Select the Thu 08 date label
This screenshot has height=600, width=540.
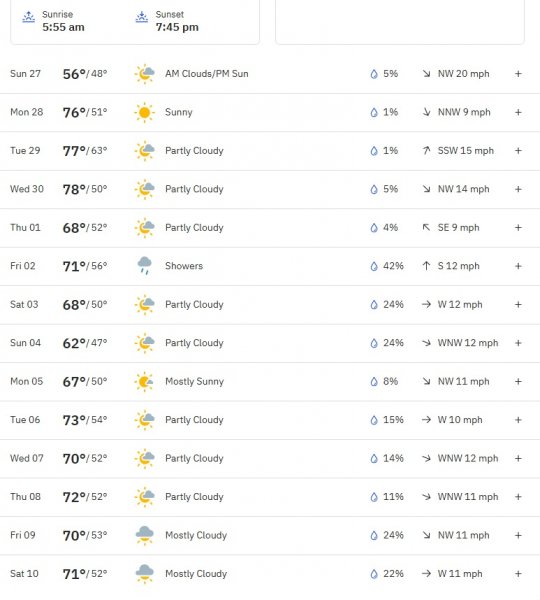click(x=25, y=497)
